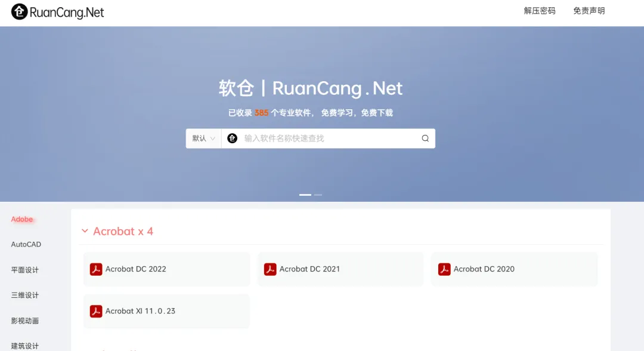Viewport: 644px width, 351px height.
Task: Select 建筑设计 category in sidebar
Action: pos(24,346)
